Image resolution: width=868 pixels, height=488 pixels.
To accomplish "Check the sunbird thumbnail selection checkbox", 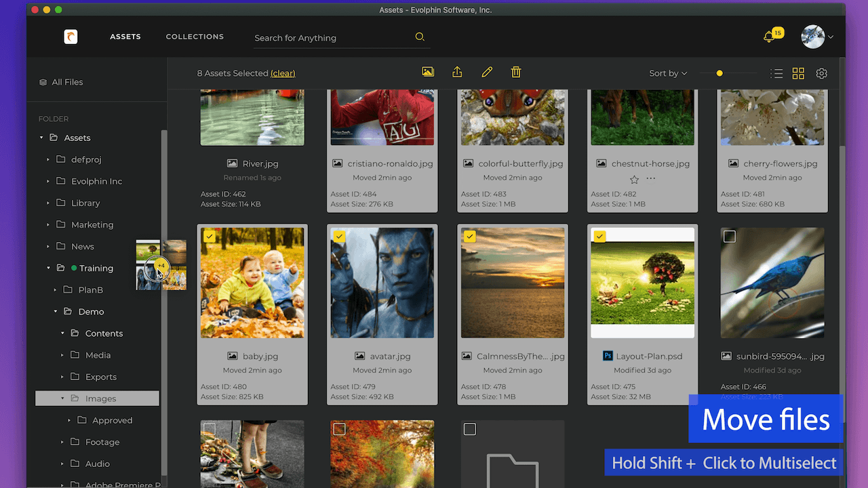I will [x=730, y=236].
